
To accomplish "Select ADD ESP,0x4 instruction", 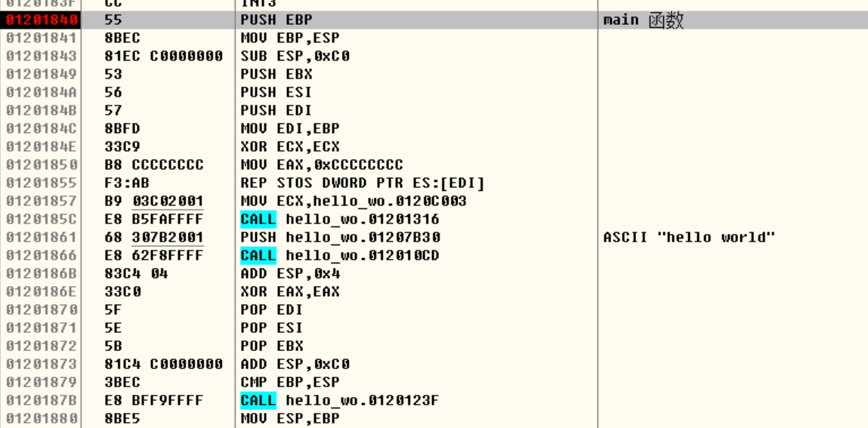I will 290,274.
